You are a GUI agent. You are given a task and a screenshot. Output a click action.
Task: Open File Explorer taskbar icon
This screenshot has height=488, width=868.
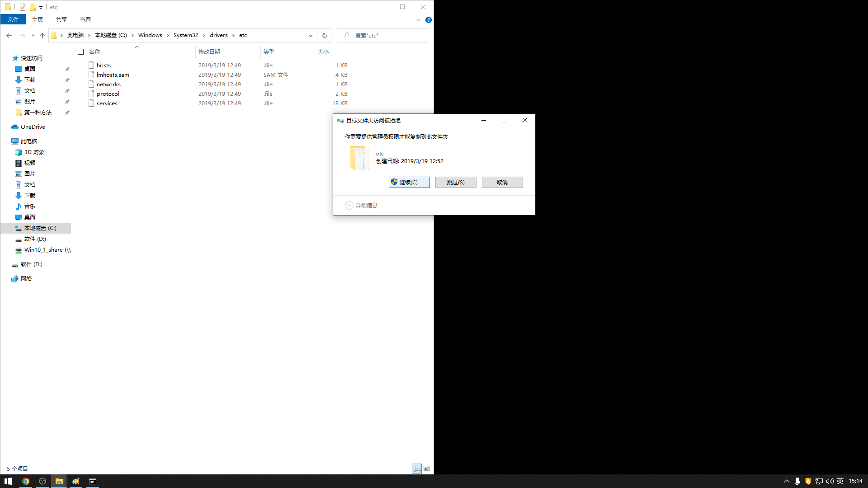[59, 481]
